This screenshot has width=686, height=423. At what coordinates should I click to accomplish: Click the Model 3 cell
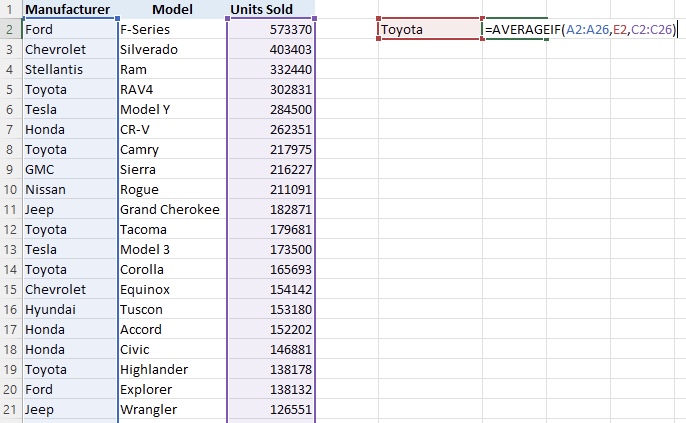click(172, 249)
